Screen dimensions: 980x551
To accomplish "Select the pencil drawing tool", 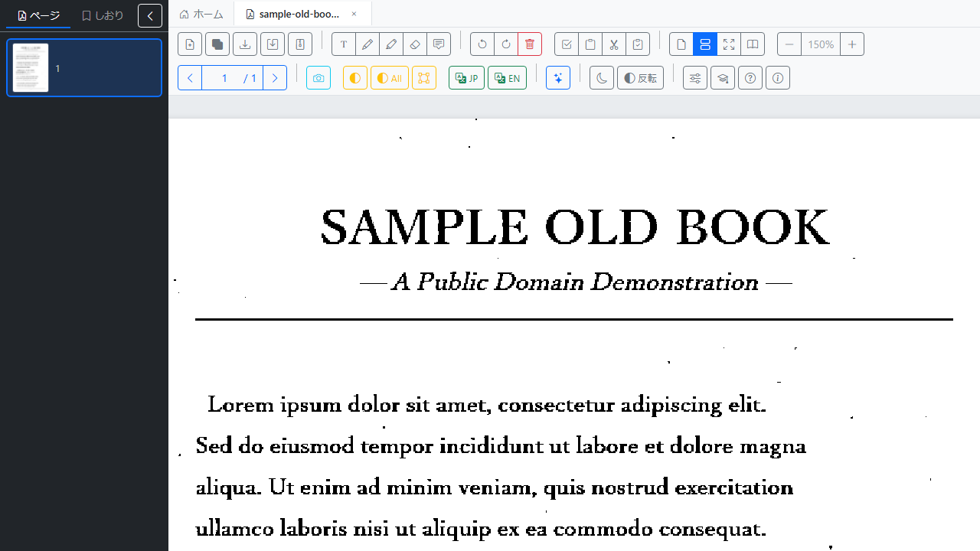I will [367, 44].
